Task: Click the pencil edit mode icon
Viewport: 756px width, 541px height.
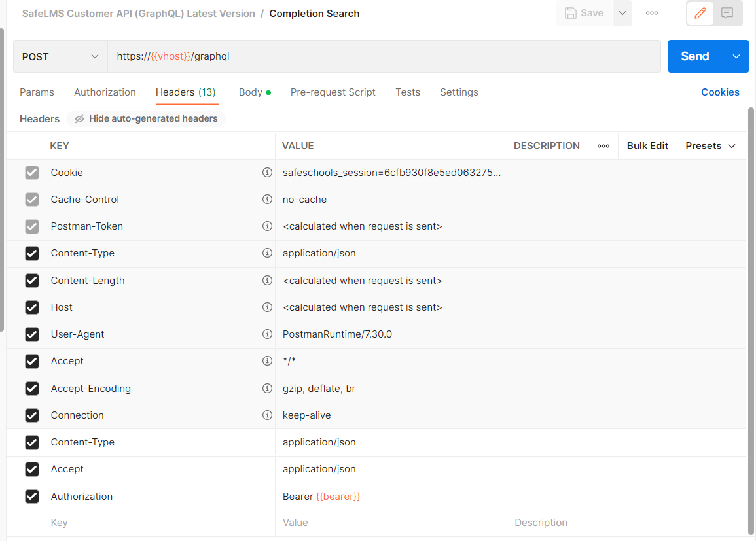Action: click(x=700, y=13)
